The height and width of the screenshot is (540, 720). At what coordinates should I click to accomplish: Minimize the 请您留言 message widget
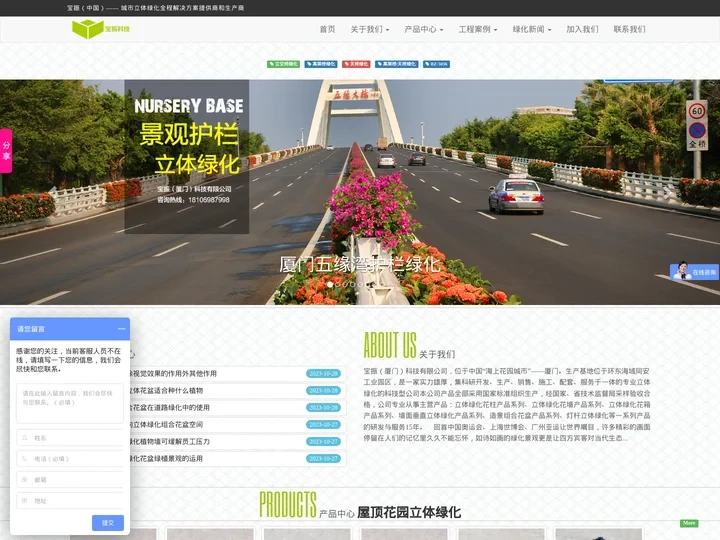pos(121,329)
